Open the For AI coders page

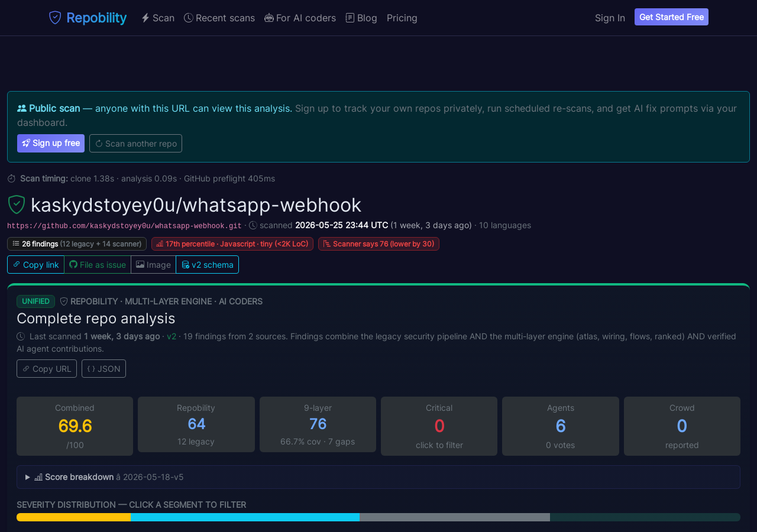point(300,18)
